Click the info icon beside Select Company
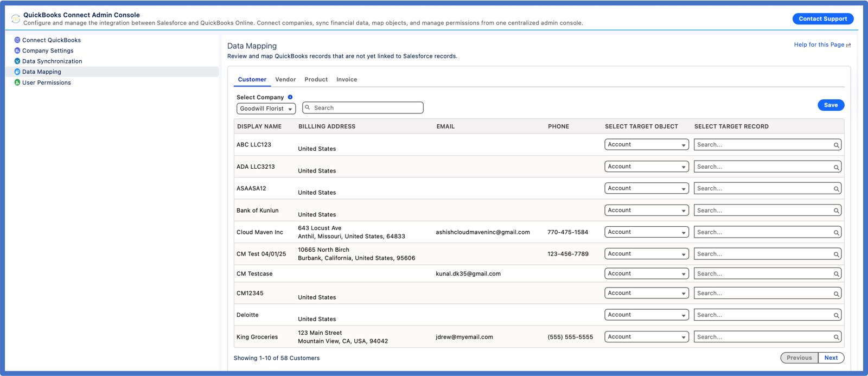This screenshot has width=868, height=376. tap(290, 97)
